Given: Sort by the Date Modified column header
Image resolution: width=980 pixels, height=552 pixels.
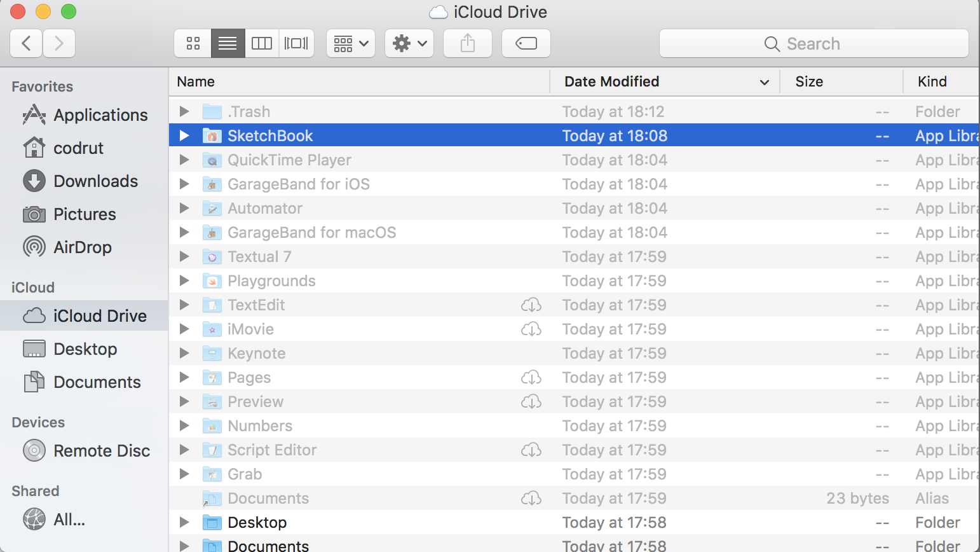Looking at the screenshot, I should pos(665,81).
